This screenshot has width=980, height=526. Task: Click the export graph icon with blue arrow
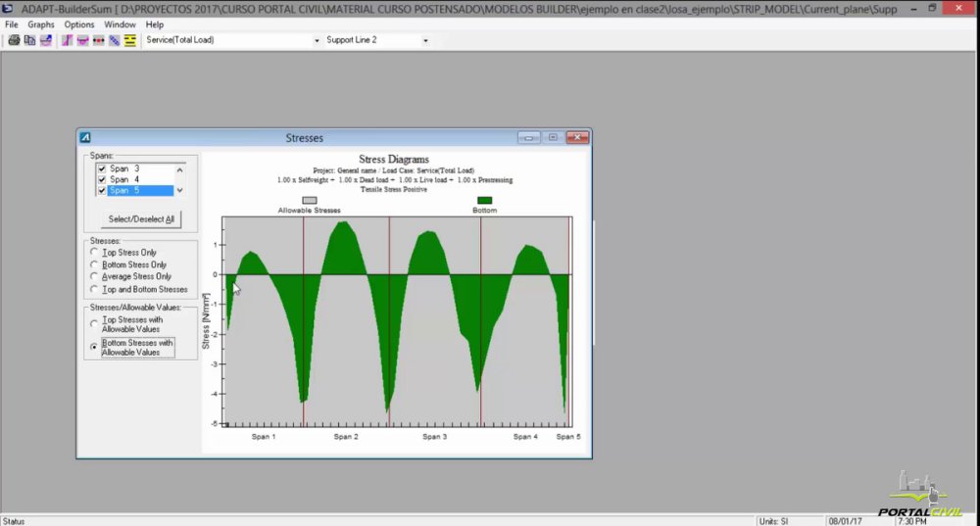pos(46,40)
